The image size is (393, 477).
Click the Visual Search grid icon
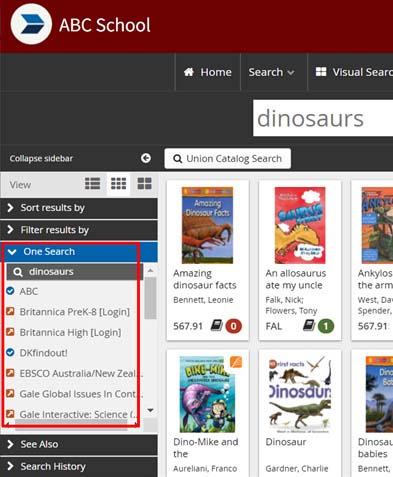(x=321, y=72)
